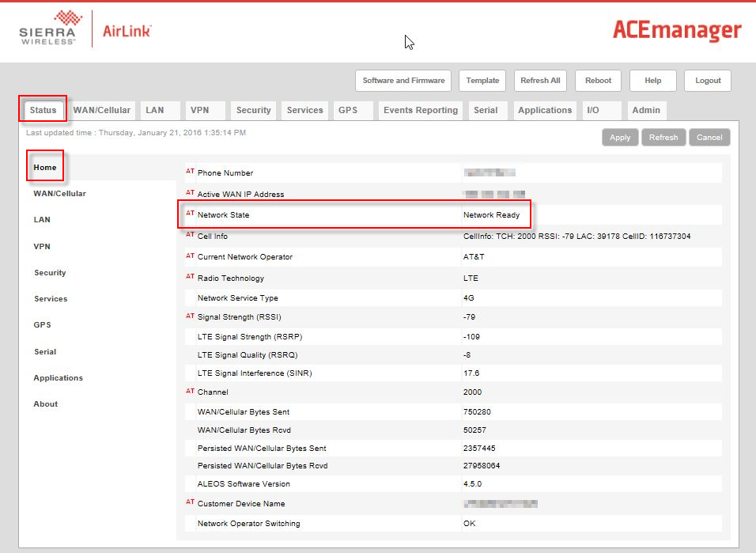Select VPN in the left sidebar

(x=42, y=246)
